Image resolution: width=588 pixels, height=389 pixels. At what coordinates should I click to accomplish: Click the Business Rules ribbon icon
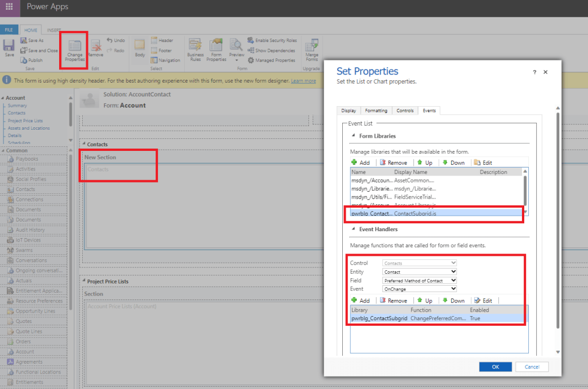(195, 50)
